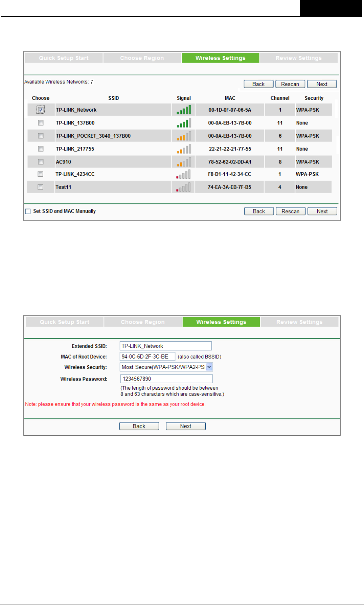Enable Set SSID and MAC Manually
Image resolution: width=364 pixels, height=605 pixels.
coord(28,211)
